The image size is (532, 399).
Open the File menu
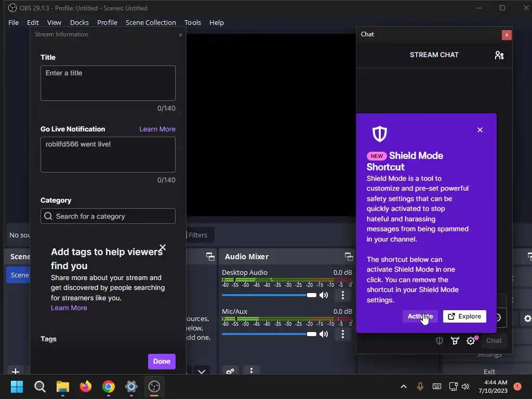click(14, 23)
